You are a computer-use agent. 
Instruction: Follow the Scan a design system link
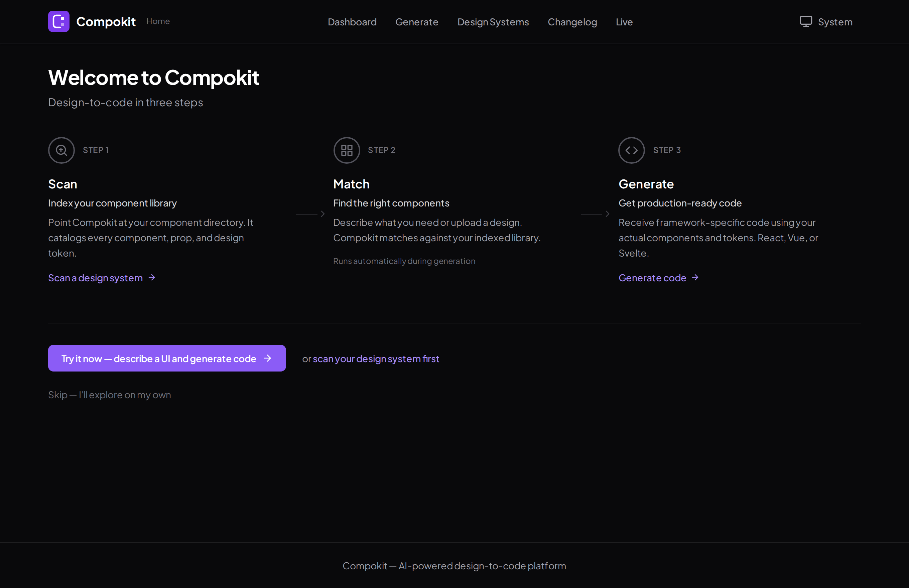[102, 278]
